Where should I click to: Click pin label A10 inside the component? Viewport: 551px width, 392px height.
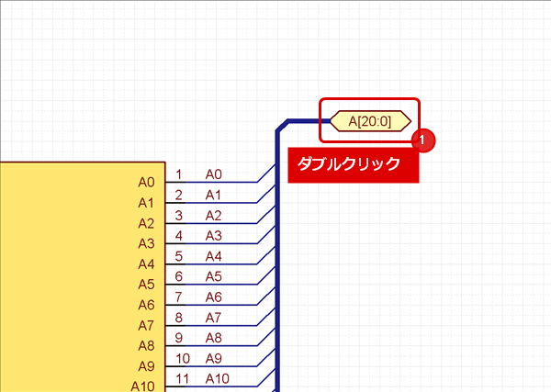[142, 386]
